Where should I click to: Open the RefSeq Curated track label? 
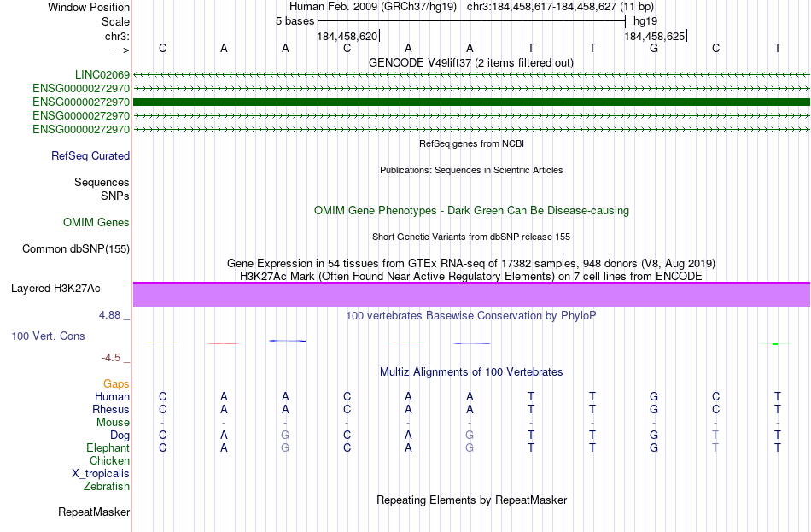point(90,155)
